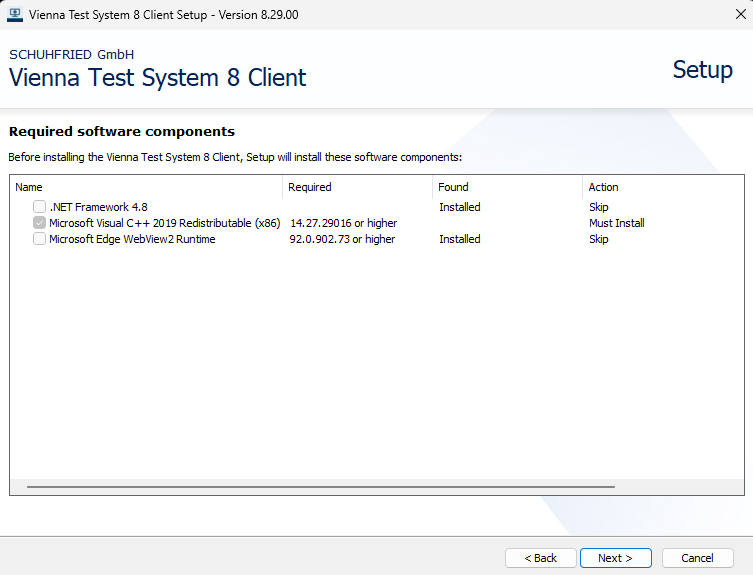Click the installer icon in the title bar
Image resolution: width=753 pixels, height=575 pixels.
click(x=14, y=14)
